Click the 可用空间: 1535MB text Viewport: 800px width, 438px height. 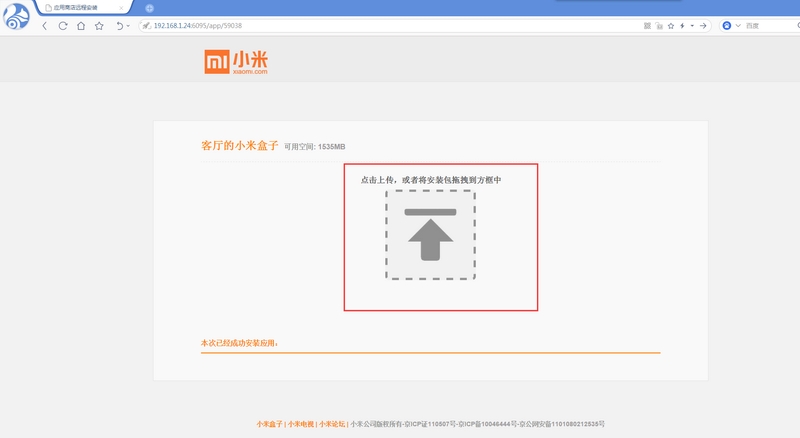click(x=315, y=147)
